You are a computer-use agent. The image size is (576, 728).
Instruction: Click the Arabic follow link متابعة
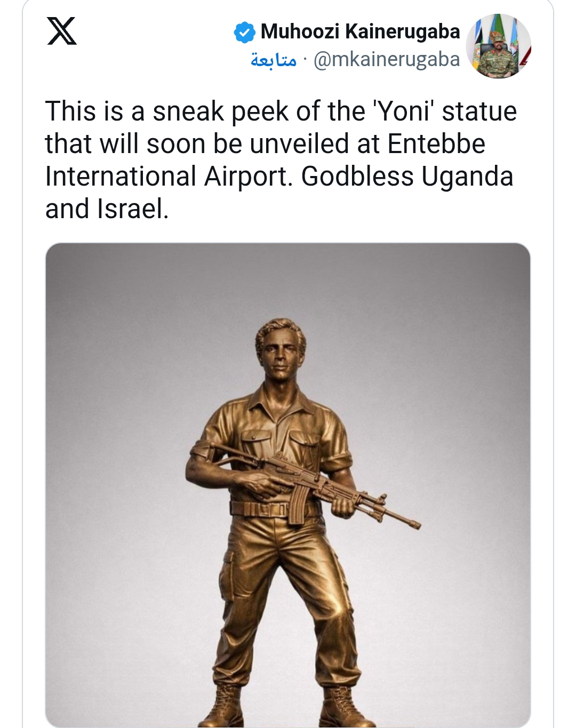273,60
